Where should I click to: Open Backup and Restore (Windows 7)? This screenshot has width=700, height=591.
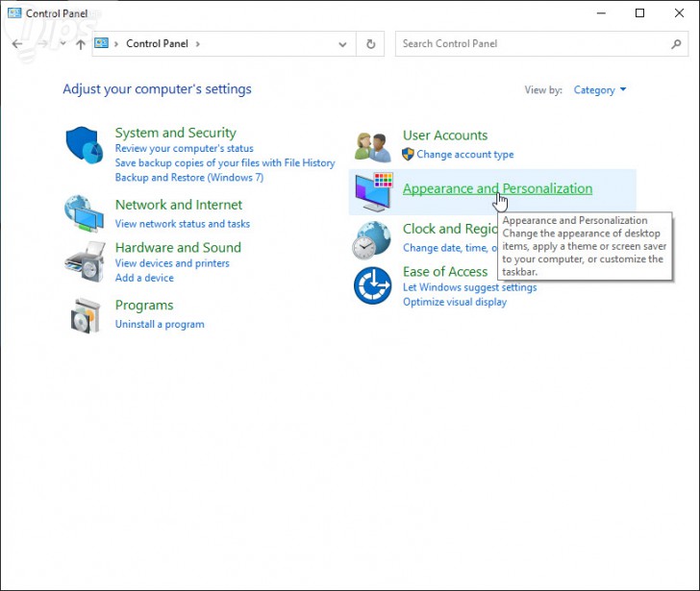189,178
